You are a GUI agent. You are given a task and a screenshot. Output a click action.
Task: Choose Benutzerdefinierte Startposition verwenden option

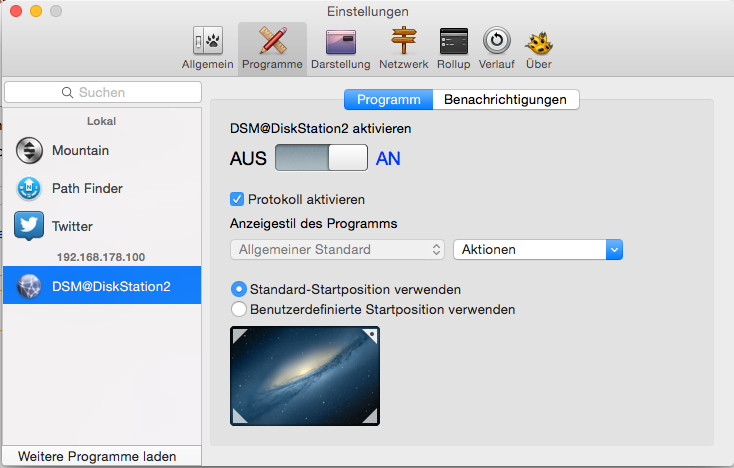click(x=239, y=309)
